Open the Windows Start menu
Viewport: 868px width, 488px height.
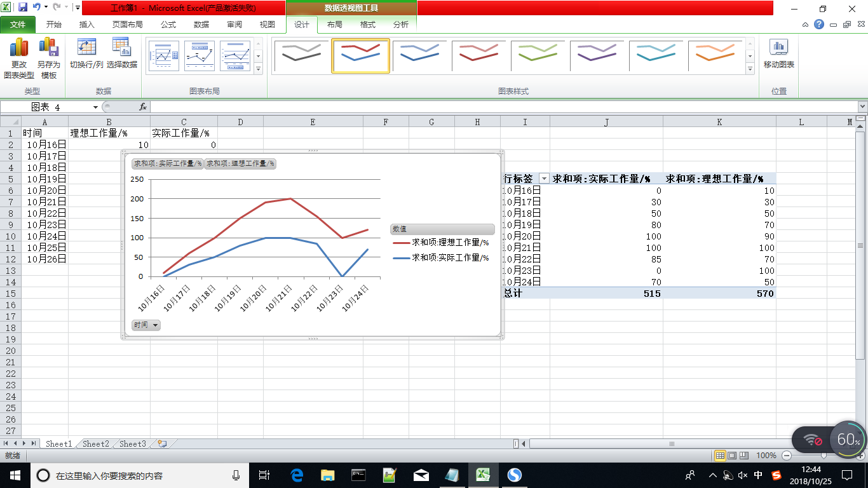tap(15, 475)
